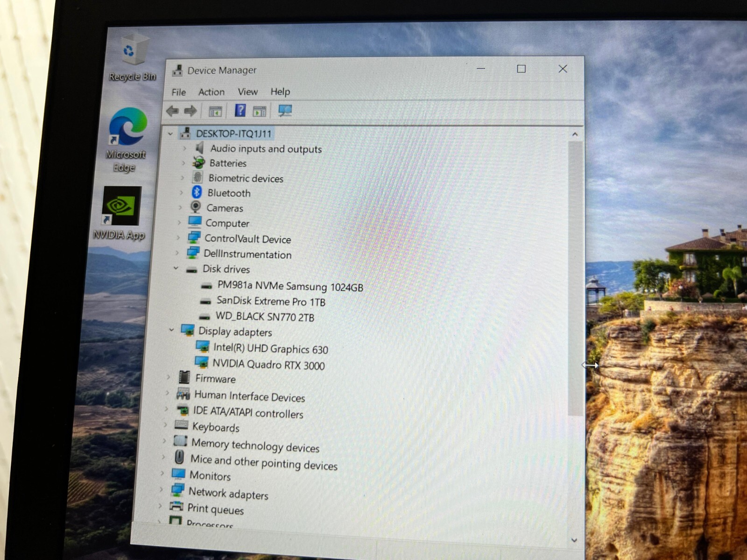The height and width of the screenshot is (560, 747).
Task: Open the NVIDIA App desktop shortcut
Action: [x=120, y=213]
